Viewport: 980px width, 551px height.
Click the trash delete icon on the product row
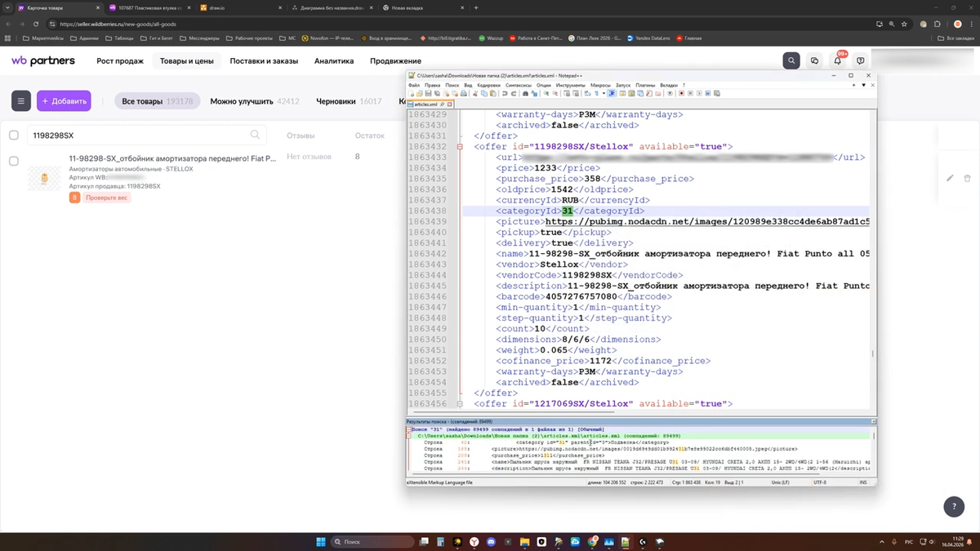967,178
